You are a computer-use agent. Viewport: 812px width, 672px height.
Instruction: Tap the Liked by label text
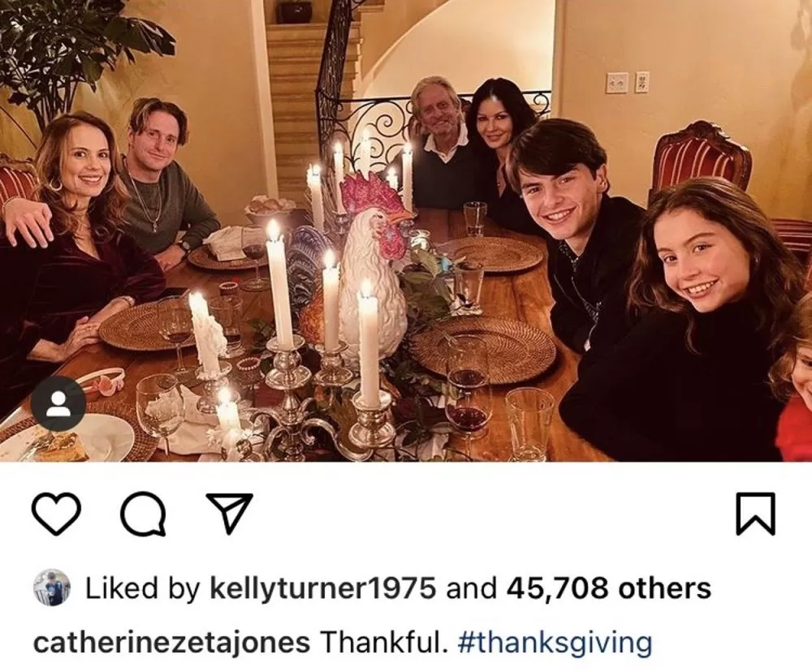[x=142, y=588]
